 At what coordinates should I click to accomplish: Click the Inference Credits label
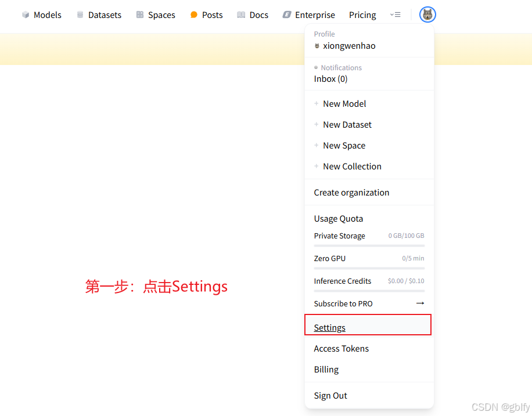[x=342, y=281]
